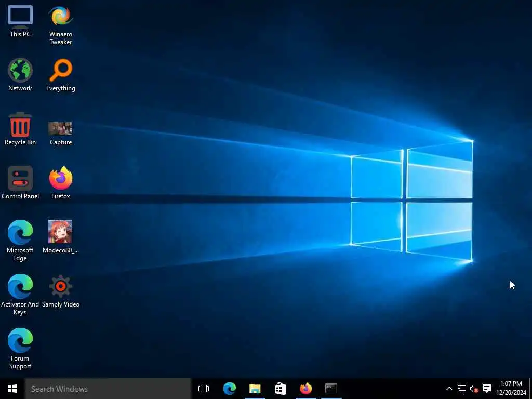This screenshot has height=399, width=532.
Task: Open This PC desktop icon
Action: 20,21
